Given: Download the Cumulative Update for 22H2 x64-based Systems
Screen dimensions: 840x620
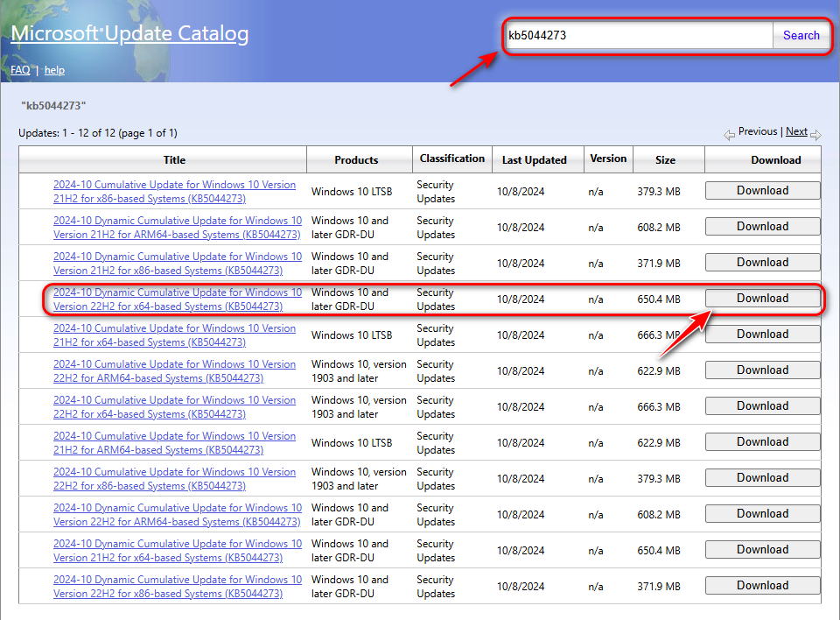Looking at the screenshot, I should 762,406.
